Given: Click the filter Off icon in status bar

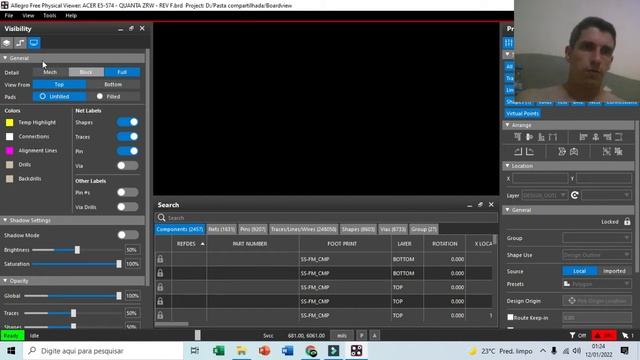Looking at the screenshot, I should coord(578,336).
